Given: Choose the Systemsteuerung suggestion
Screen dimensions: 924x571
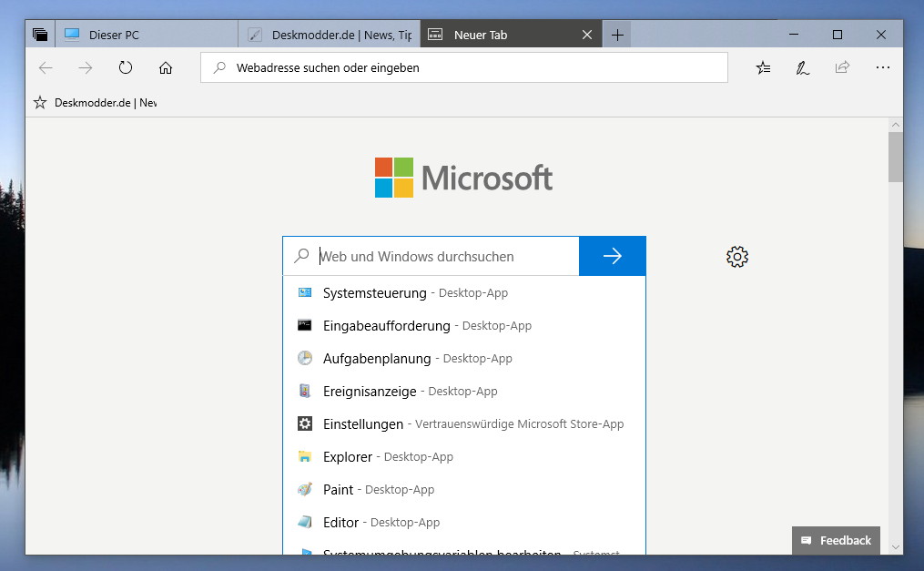Looking at the screenshot, I should (x=464, y=293).
